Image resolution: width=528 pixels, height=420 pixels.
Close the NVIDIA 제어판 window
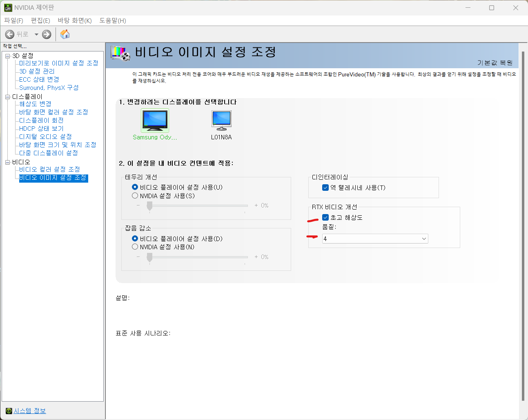point(516,8)
